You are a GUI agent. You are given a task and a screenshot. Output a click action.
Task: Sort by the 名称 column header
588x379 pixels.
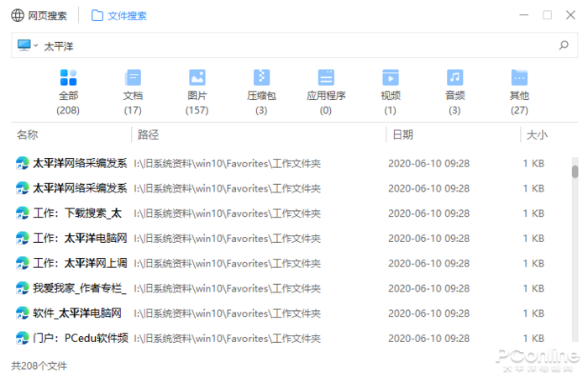tap(28, 134)
